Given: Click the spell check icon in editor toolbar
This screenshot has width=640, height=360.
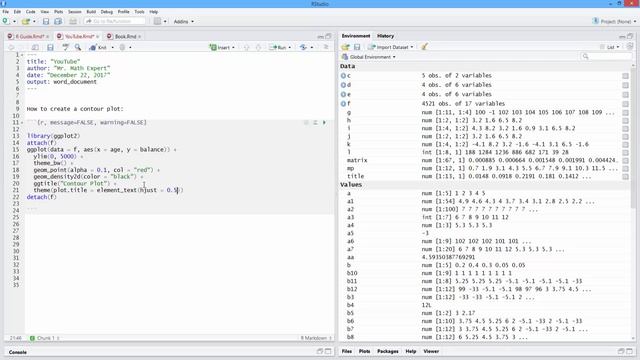Looking at the screenshot, I should [x=65, y=47].
